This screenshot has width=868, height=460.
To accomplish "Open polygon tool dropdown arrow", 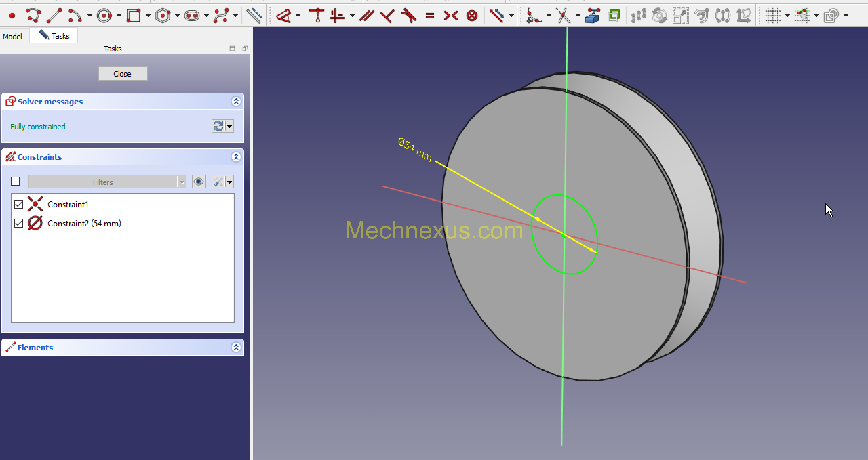I will point(177,16).
